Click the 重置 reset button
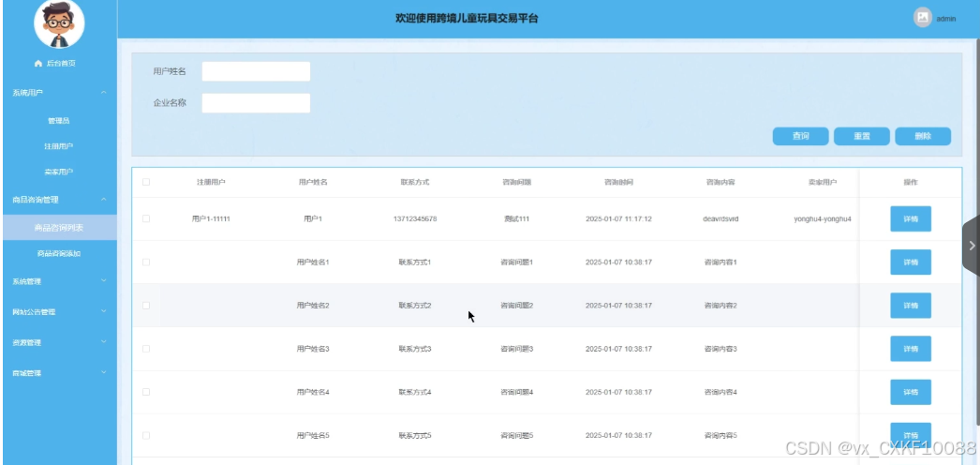The image size is (980, 465). (x=862, y=136)
